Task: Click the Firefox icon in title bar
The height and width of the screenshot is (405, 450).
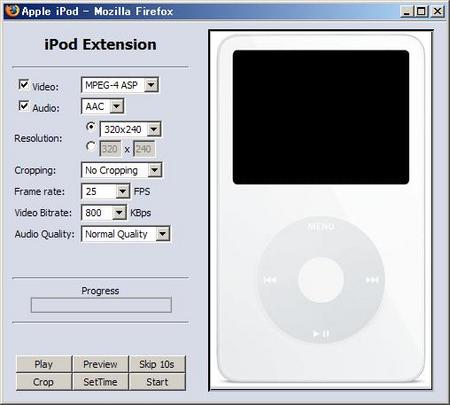Action: pos(12,11)
